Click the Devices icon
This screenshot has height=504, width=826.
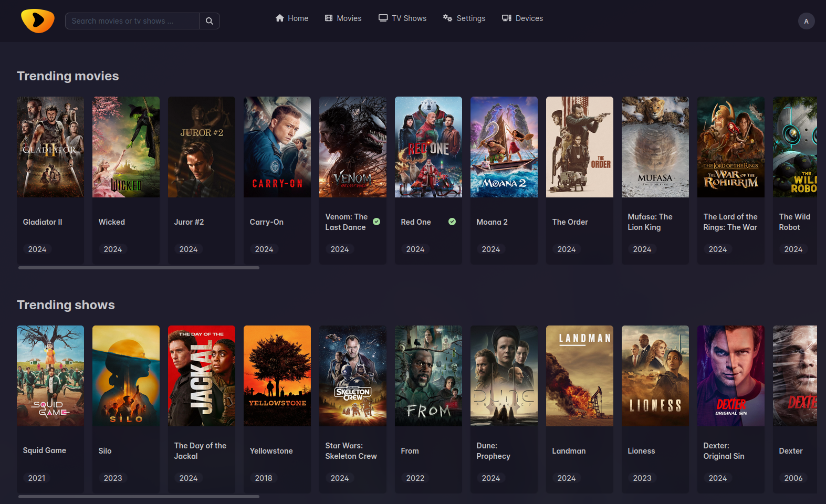(x=507, y=18)
